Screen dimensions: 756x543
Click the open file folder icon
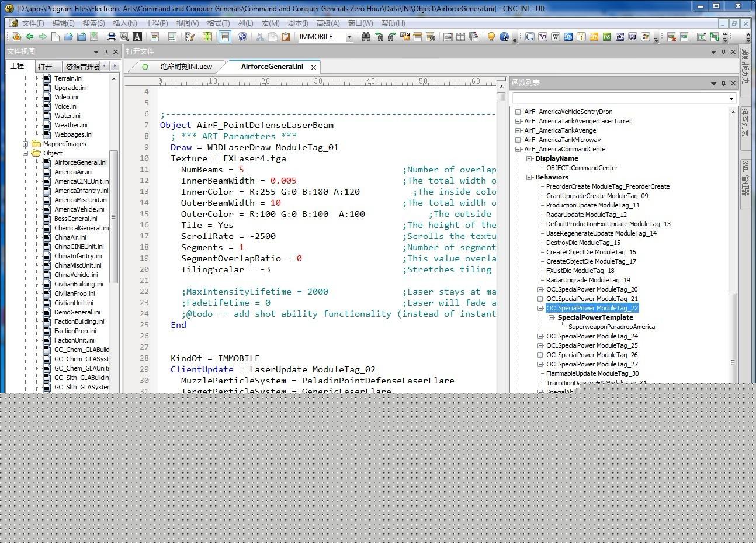click(68, 37)
